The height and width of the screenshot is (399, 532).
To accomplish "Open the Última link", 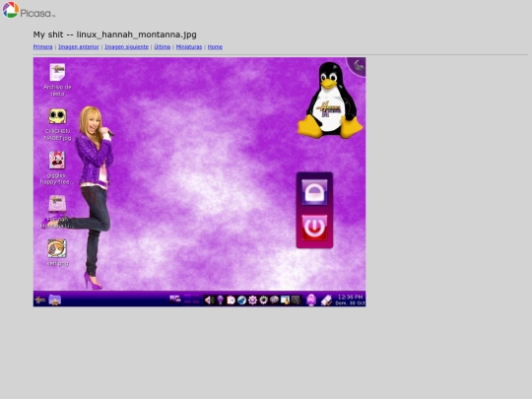I will tap(163, 47).
